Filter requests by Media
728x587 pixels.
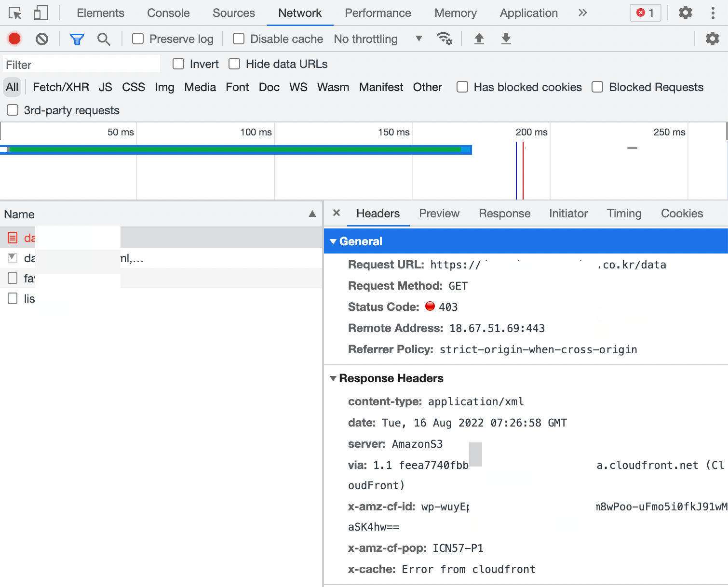pos(200,87)
